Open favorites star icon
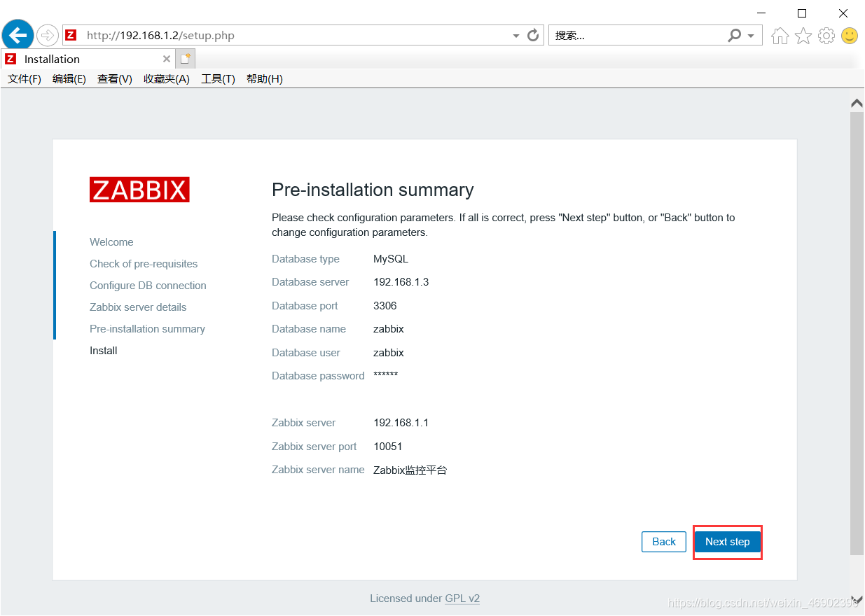The height and width of the screenshot is (616, 865). click(x=803, y=36)
